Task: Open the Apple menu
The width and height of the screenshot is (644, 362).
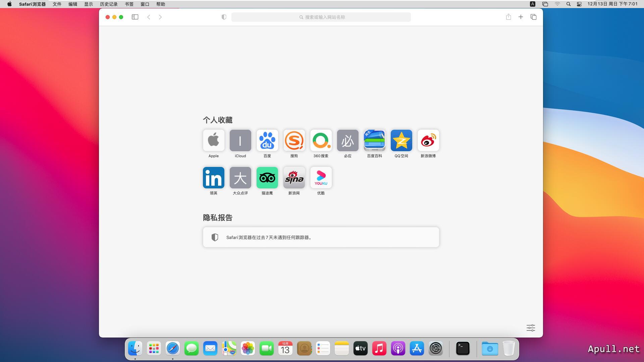Action: (x=9, y=4)
